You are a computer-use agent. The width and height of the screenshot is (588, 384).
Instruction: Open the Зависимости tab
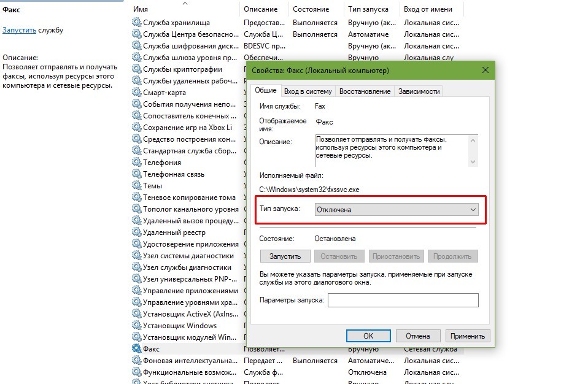coord(419,91)
